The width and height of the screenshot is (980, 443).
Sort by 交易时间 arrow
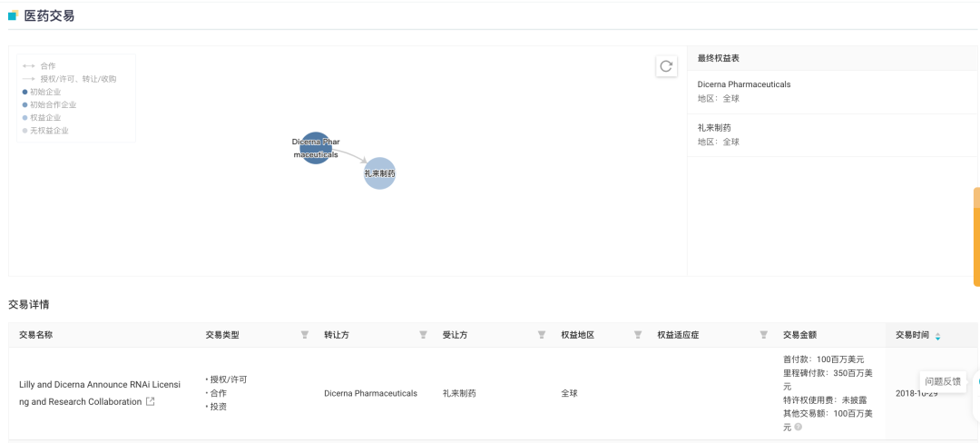click(937, 336)
